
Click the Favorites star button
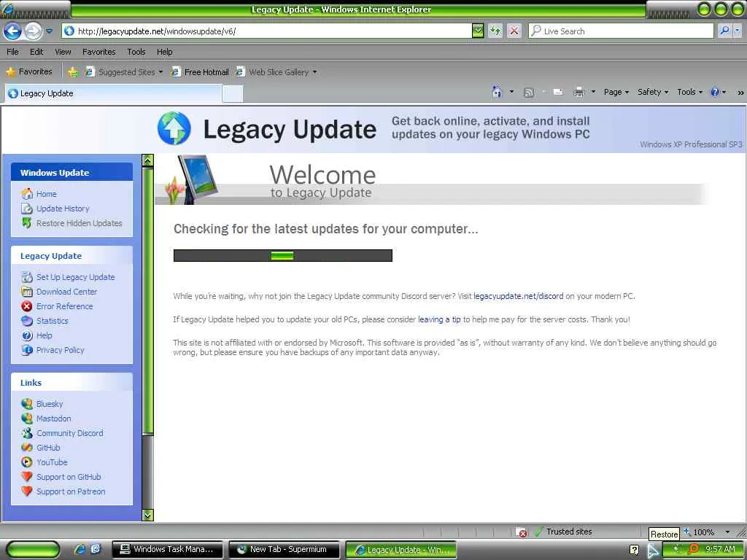pos(29,72)
